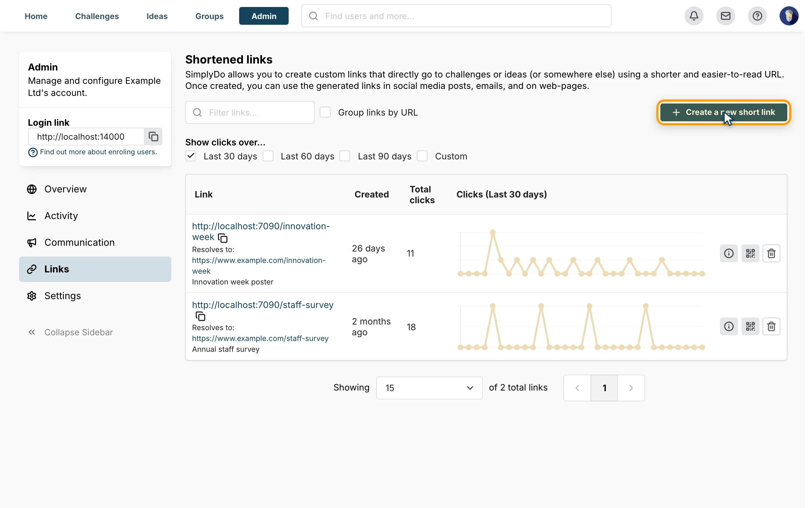Show QR code for innovation-week link
This screenshot has width=812, height=508.
(750, 253)
